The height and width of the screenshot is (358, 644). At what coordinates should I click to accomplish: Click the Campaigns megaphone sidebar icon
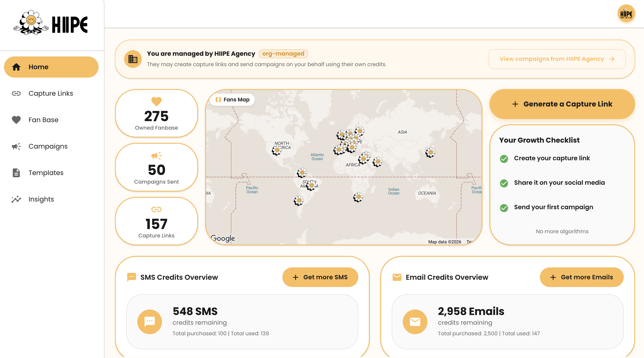(x=16, y=146)
